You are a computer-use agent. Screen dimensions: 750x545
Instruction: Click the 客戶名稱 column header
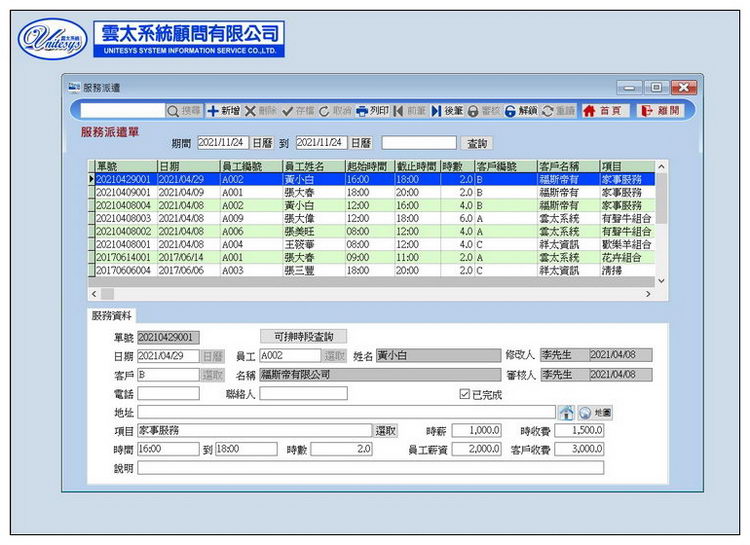567,166
